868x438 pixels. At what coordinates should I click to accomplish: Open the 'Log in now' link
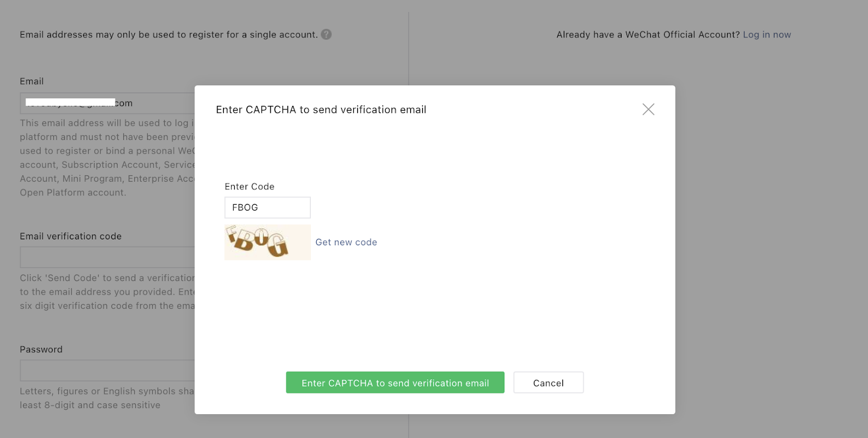[767, 34]
